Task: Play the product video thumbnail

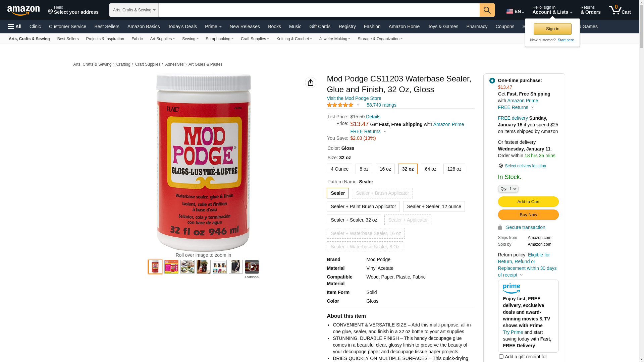Action: pos(252,267)
